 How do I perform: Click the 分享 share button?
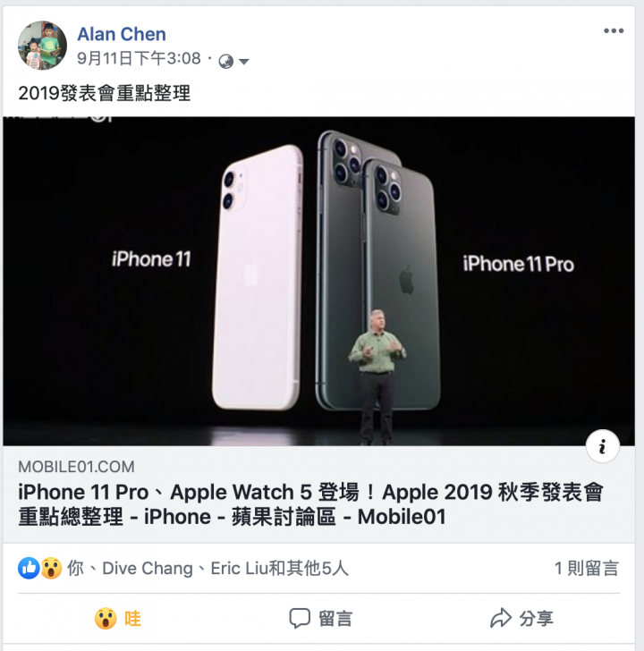coord(521,619)
